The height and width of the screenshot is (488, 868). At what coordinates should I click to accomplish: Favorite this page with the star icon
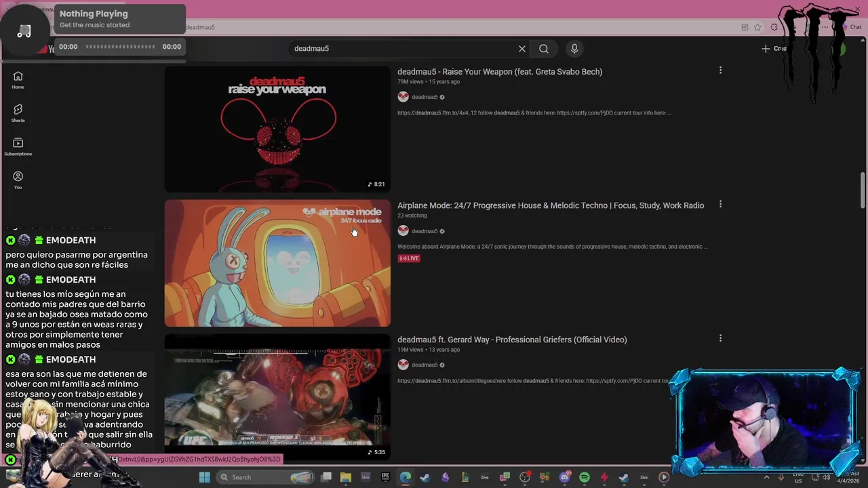[757, 27]
